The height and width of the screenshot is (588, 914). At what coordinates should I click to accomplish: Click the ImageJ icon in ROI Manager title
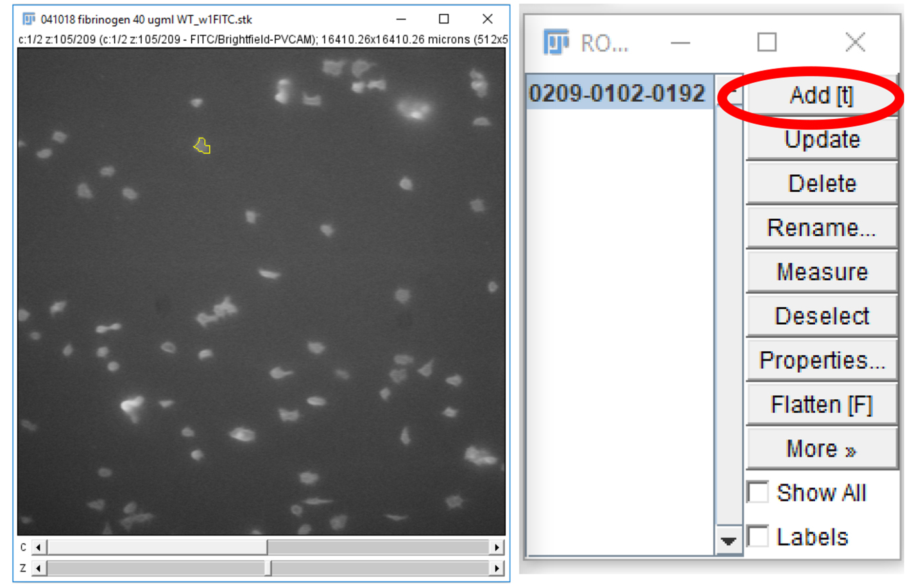pos(555,42)
